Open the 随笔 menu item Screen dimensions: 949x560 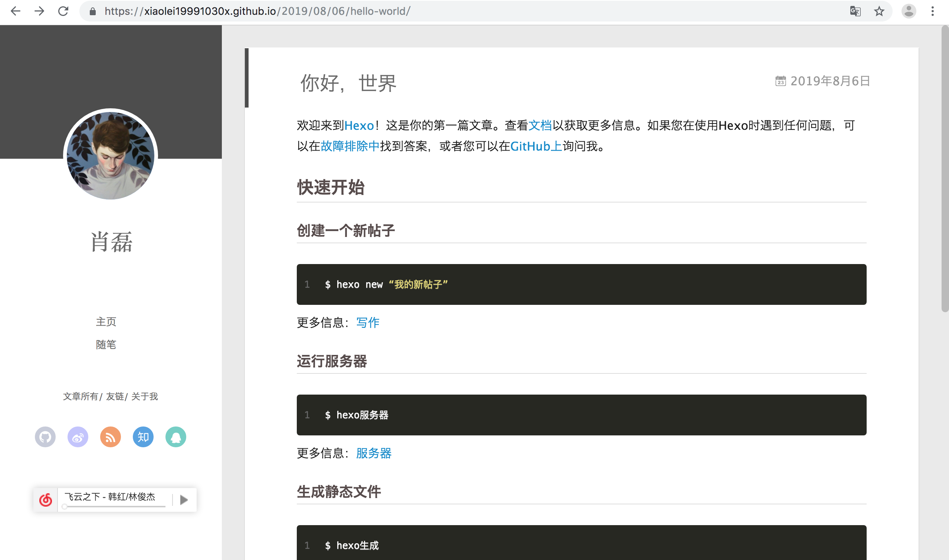106,345
